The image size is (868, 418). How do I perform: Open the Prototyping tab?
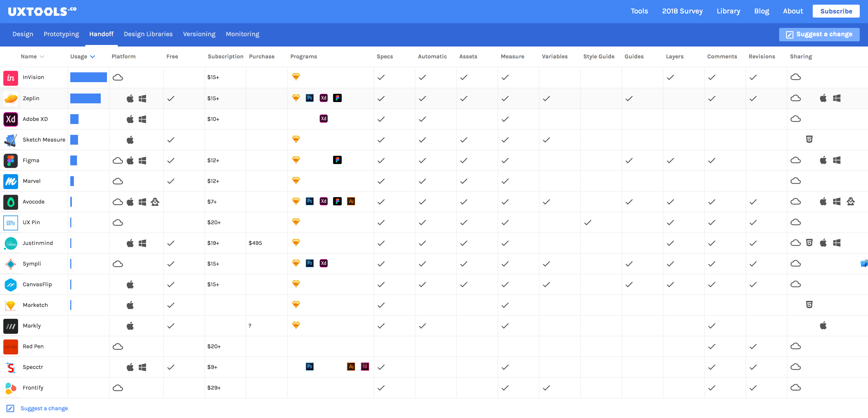click(x=61, y=34)
